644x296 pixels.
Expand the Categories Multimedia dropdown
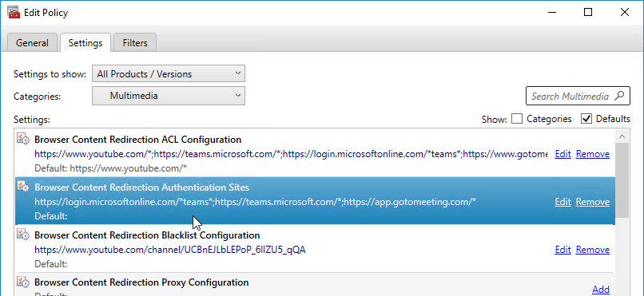(169, 96)
